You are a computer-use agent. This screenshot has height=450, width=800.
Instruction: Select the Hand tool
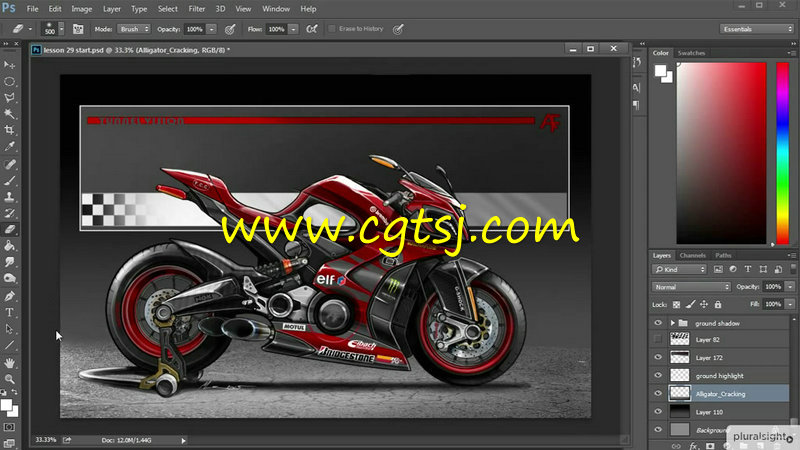9,363
